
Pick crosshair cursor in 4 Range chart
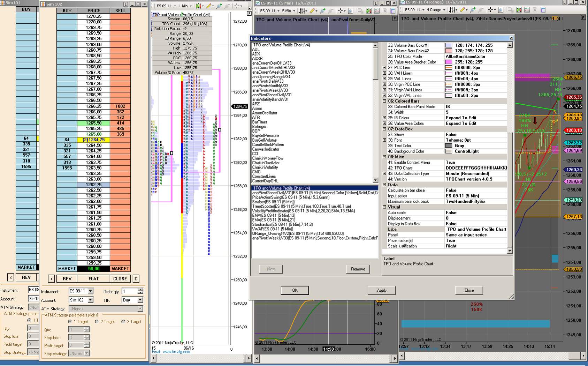pyautogui.click(x=491, y=10)
